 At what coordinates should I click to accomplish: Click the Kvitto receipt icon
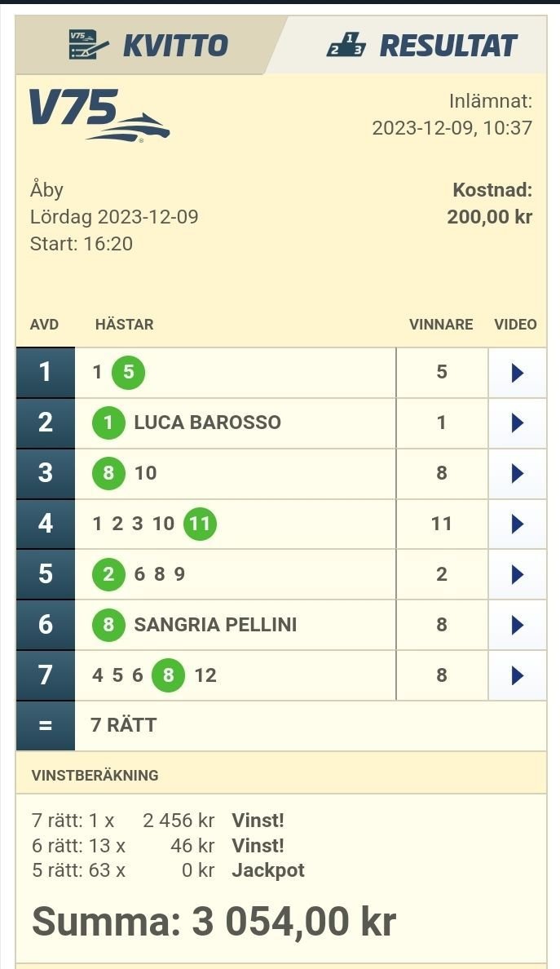88,46
